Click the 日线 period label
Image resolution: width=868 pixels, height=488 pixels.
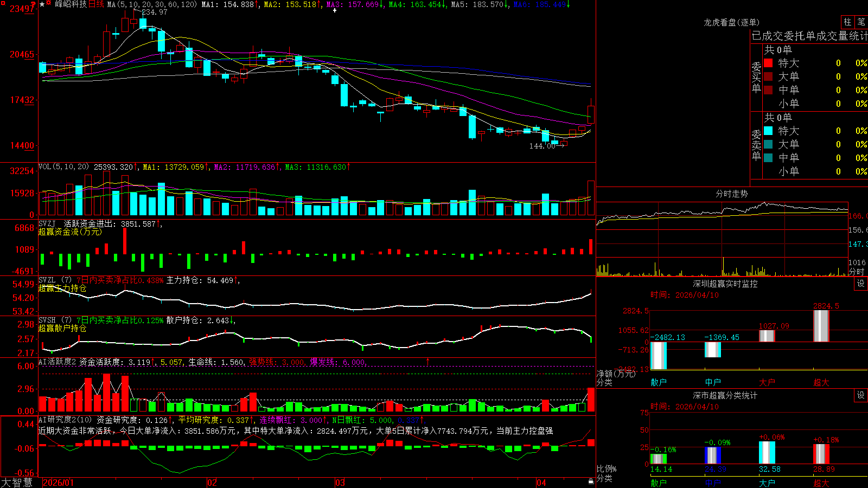pyautogui.click(x=95, y=4)
